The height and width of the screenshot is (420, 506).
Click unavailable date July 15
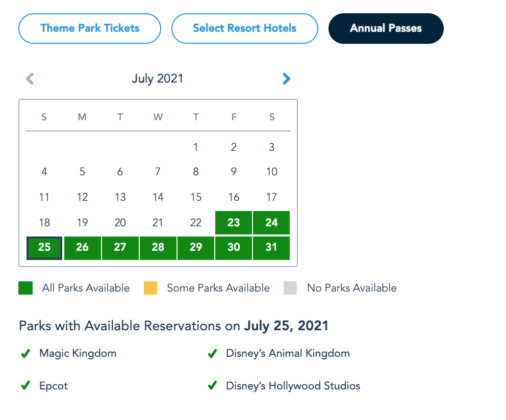(x=196, y=197)
